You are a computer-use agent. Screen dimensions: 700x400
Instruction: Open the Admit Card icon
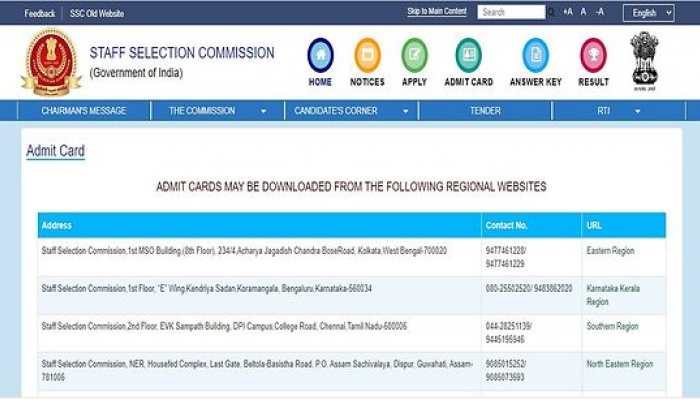(468, 55)
